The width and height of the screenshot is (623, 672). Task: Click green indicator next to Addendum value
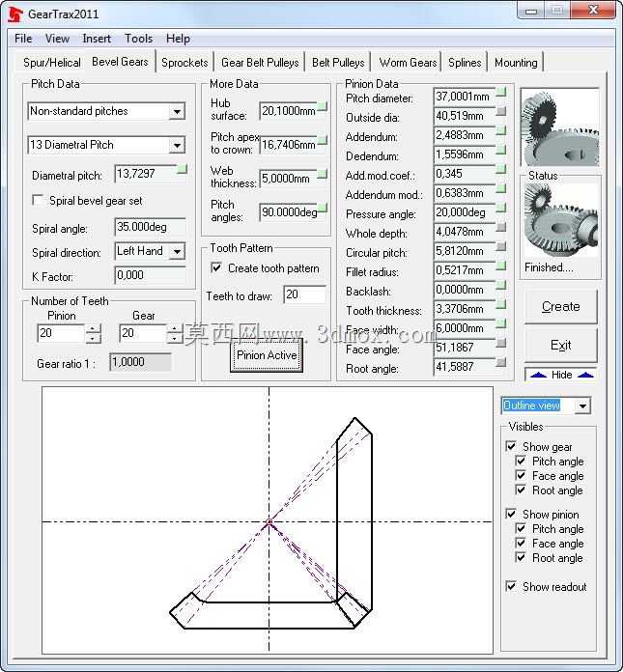pos(500,130)
